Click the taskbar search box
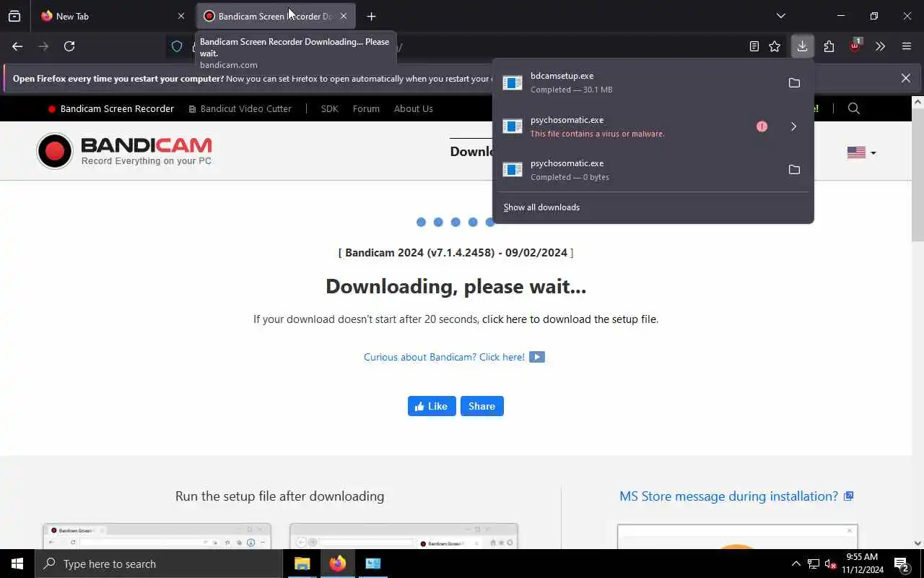Image resolution: width=924 pixels, height=578 pixels. [x=159, y=564]
